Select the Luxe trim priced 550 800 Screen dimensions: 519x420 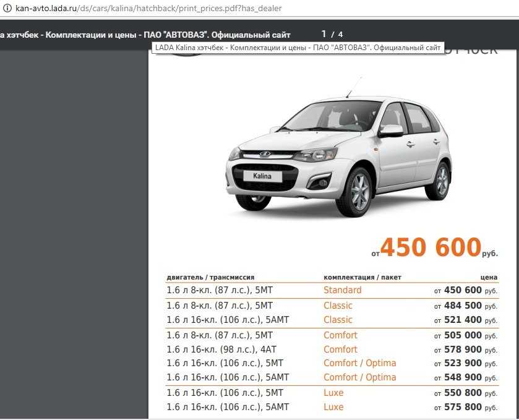click(333, 393)
